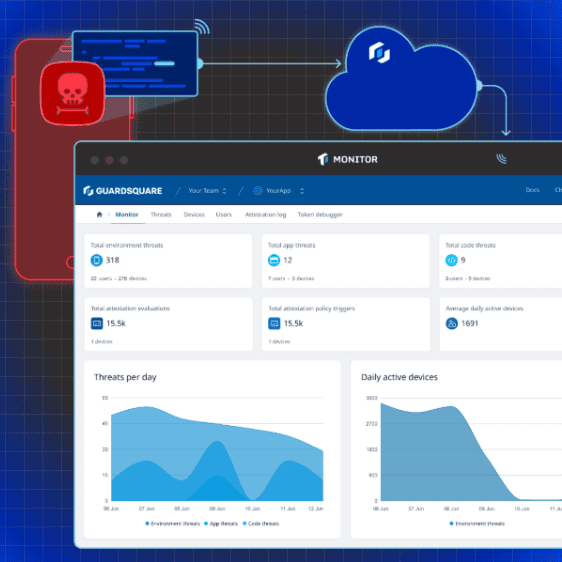Click the code snippet panel illustration

point(135,64)
